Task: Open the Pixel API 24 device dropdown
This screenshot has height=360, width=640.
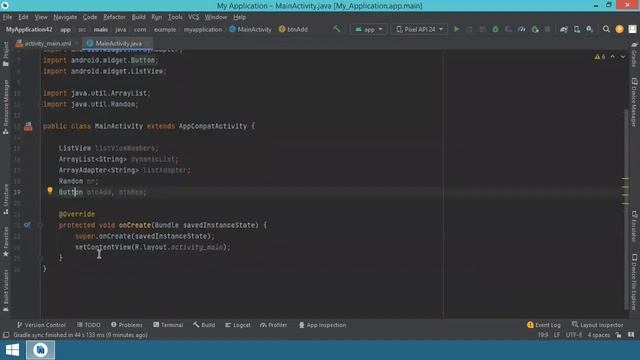Action: 419,29
